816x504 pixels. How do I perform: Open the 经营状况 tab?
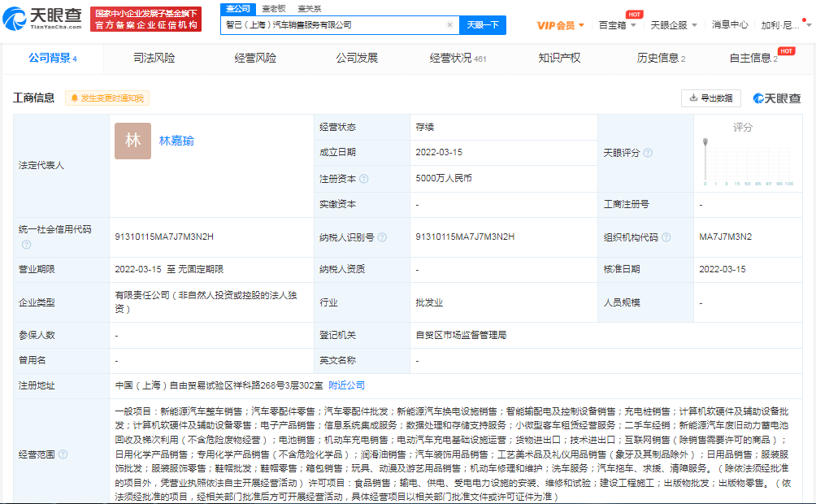[458, 58]
